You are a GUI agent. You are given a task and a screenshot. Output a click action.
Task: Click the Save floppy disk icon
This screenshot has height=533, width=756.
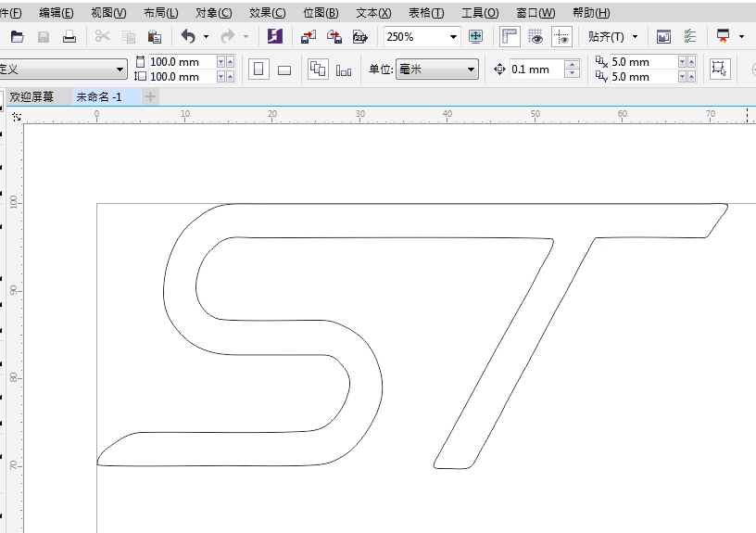(44, 37)
